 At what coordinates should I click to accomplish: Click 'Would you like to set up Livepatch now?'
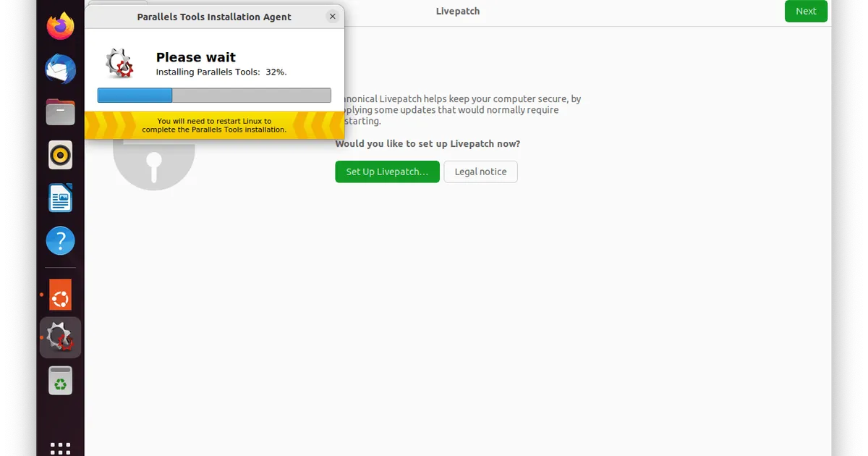(427, 143)
